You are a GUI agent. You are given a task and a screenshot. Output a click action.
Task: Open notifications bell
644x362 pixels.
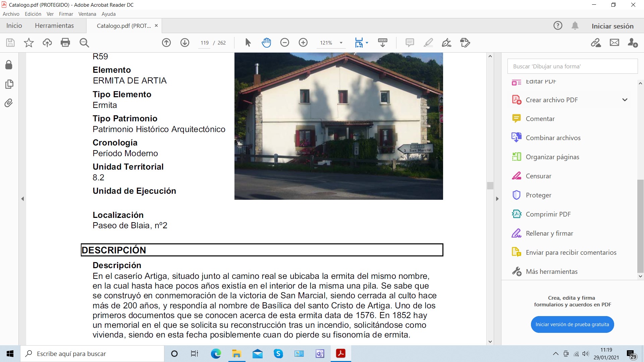pos(575,26)
